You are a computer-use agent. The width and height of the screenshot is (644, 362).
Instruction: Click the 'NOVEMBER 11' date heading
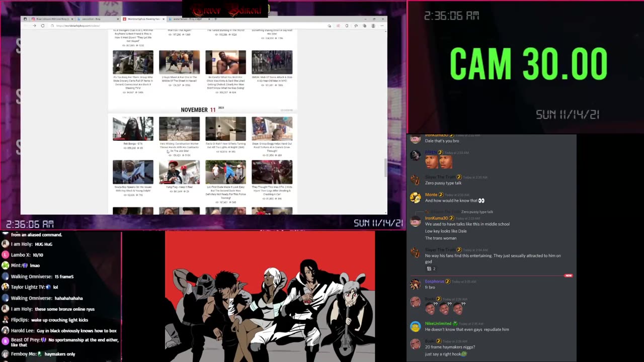pyautogui.click(x=198, y=110)
